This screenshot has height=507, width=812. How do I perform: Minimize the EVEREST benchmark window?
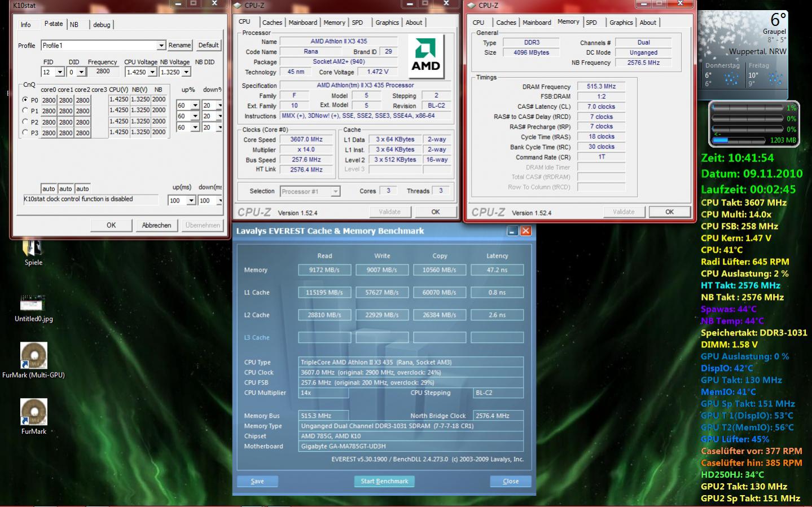[x=512, y=231]
